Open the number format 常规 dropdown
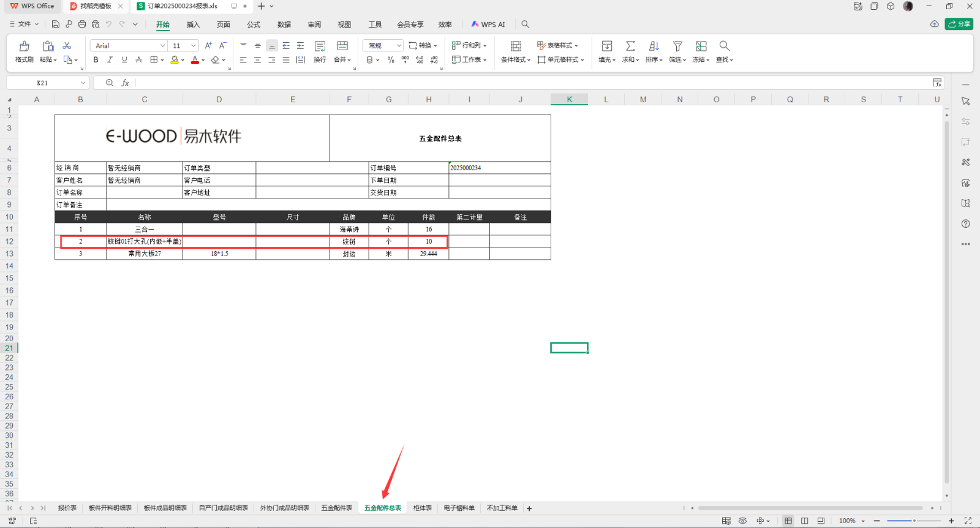 pyautogui.click(x=399, y=46)
